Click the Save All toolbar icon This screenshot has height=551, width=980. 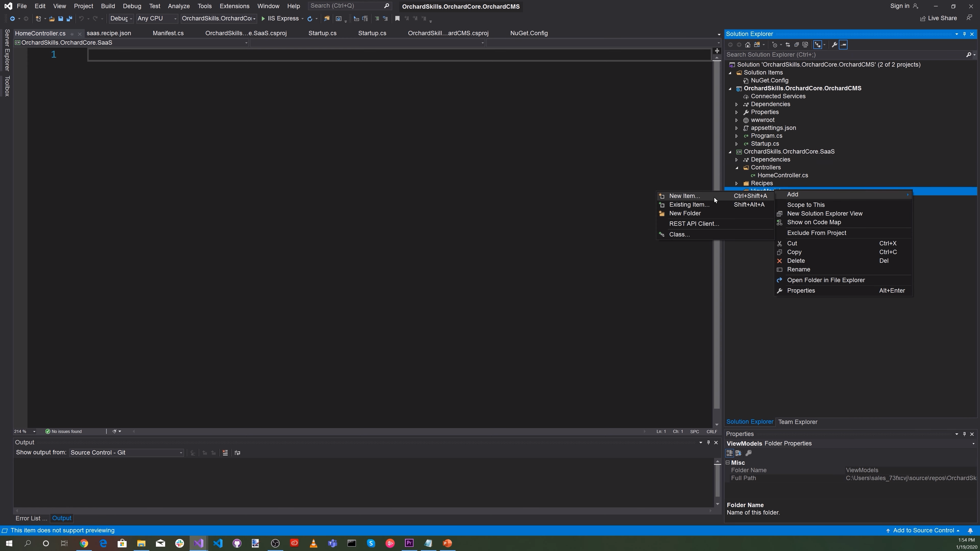pyautogui.click(x=69, y=19)
